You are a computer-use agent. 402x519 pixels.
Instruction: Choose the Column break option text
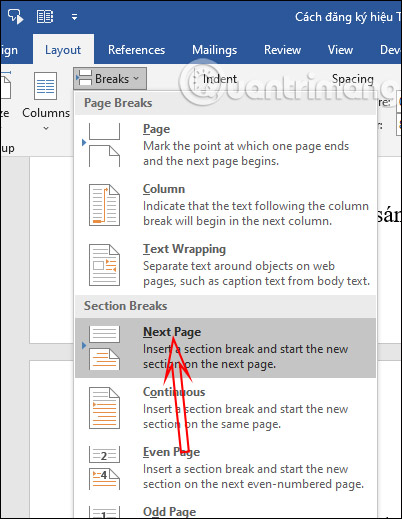(164, 189)
